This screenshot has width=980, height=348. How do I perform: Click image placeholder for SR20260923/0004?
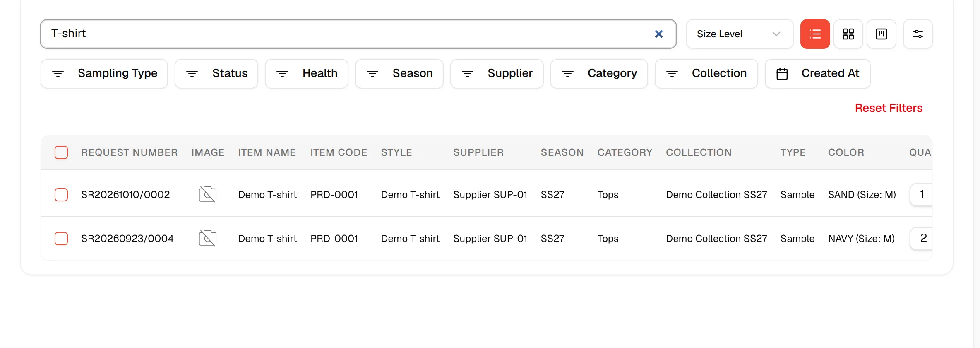coord(208,238)
